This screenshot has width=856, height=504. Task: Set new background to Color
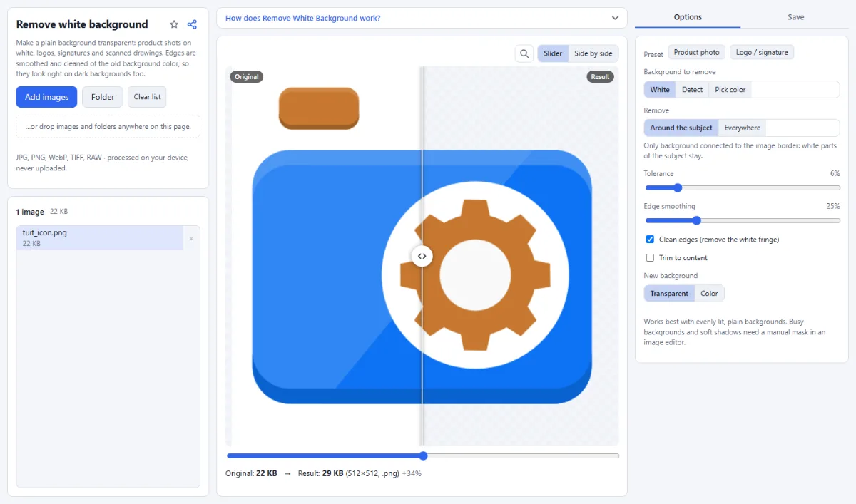pos(709,294)
